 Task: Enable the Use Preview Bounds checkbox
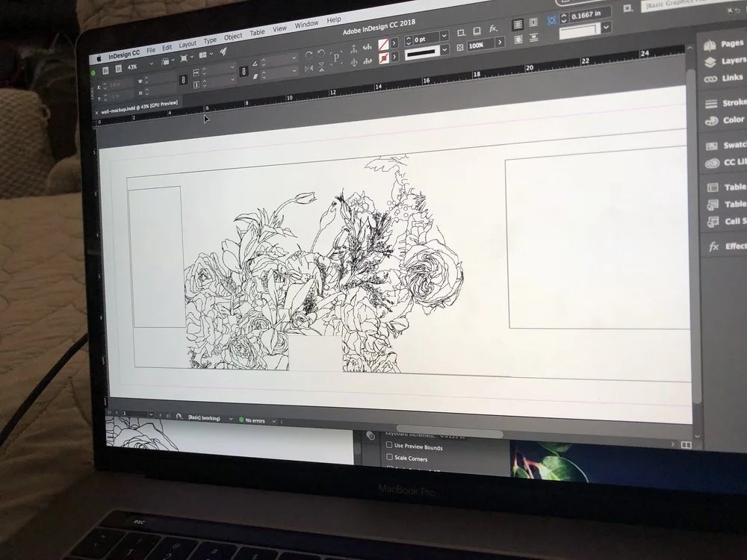pyautogui.click(x=389, y=445)
